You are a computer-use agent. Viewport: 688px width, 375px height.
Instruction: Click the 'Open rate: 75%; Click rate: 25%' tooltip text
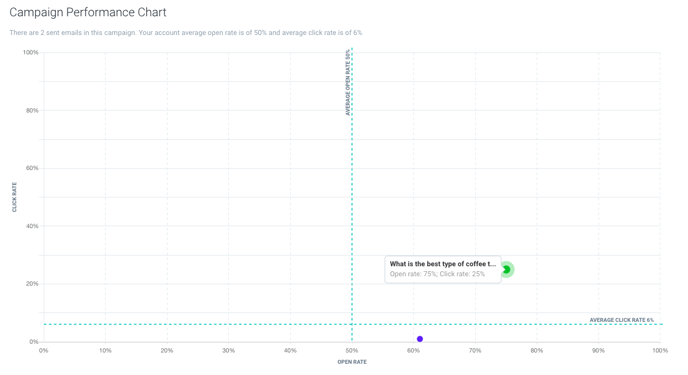437,274
